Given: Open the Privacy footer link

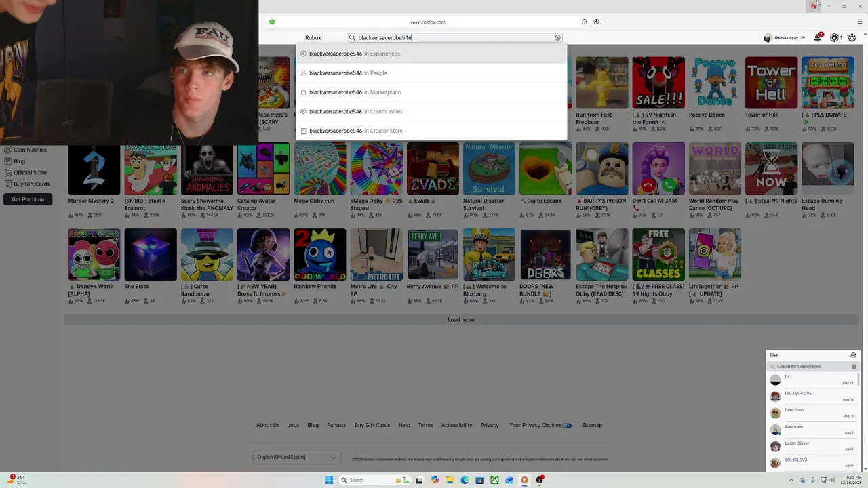Looking at the screenshot, I should [490, 425].
